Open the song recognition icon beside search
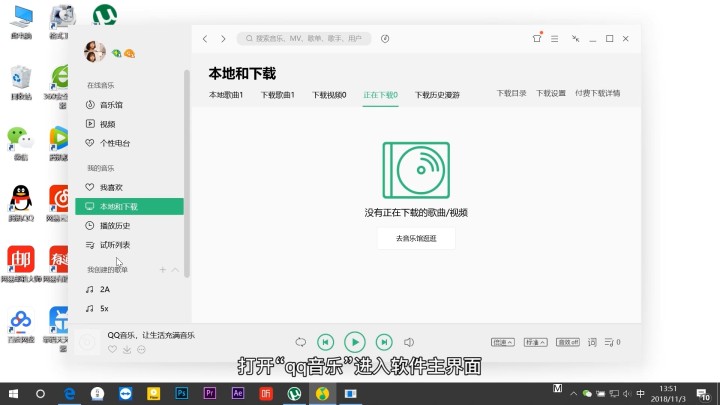The image size is (720, 405). click(385, 39)
